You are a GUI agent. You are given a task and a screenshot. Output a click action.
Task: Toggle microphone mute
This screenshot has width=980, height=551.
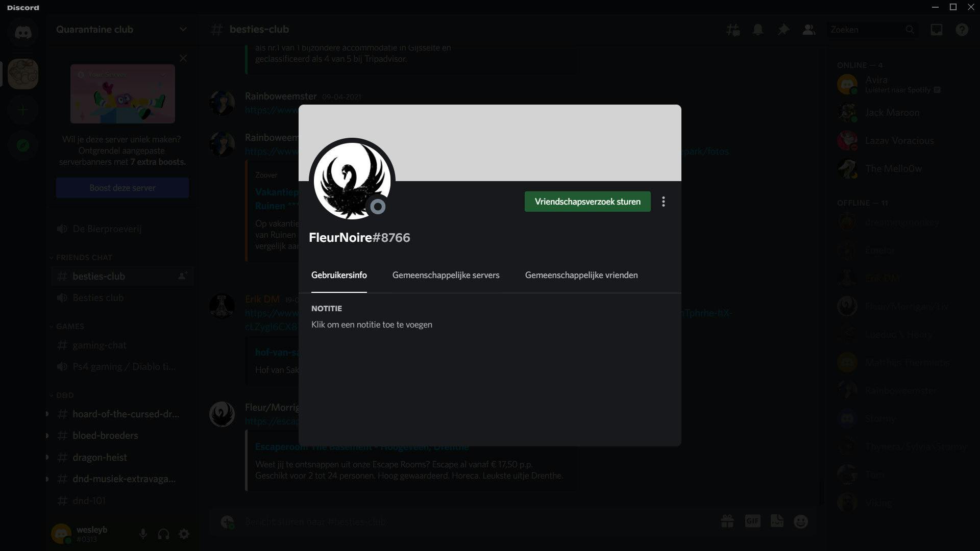pos(143,534)
